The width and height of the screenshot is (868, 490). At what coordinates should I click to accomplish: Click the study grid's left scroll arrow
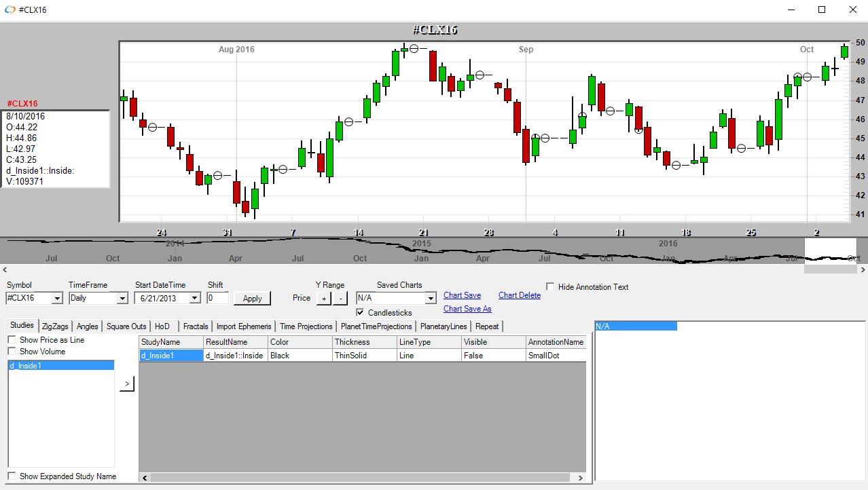point(144,478)
